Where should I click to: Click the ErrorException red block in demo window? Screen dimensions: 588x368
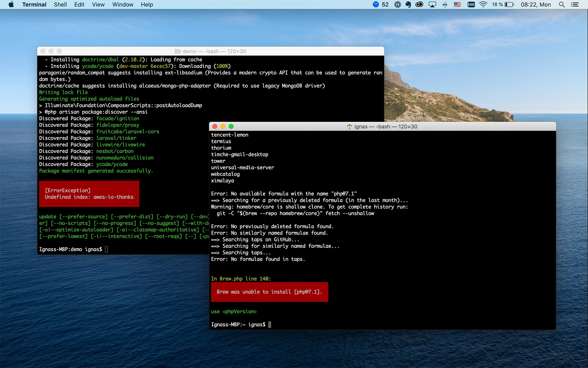pyautogui.click(x=89, y=194)
